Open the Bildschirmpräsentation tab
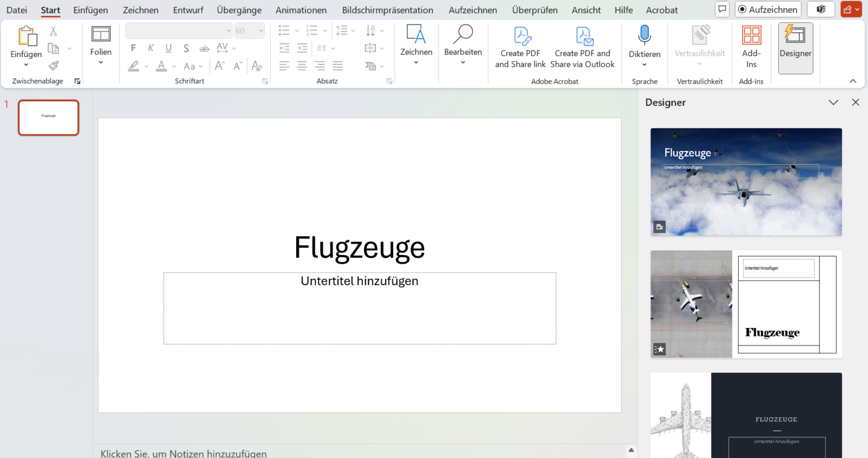Screen dimensions: 868x458 (x=387, y=10)
